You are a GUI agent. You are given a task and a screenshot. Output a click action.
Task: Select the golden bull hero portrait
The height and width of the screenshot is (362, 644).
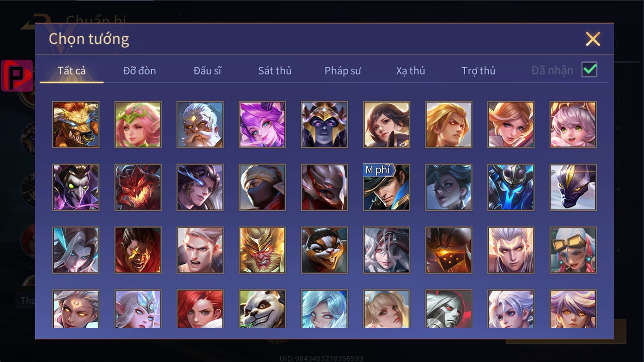point(76,125)
